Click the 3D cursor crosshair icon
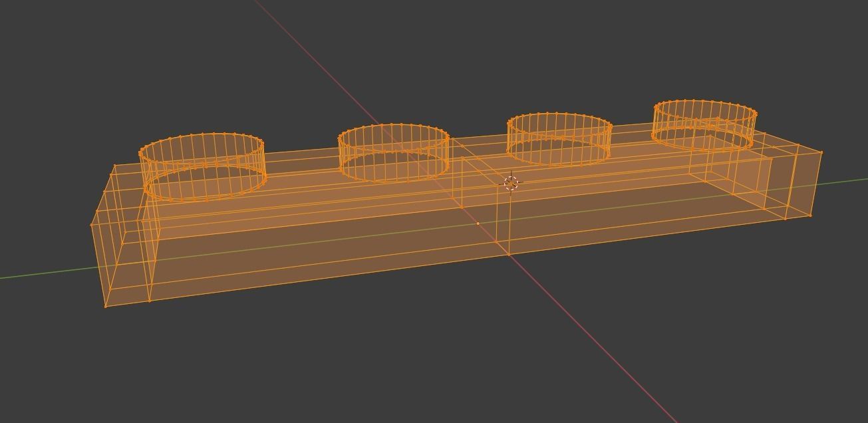The width and height of the screenshot is (868, 423). pyautogui.click(x=511, y=183)
